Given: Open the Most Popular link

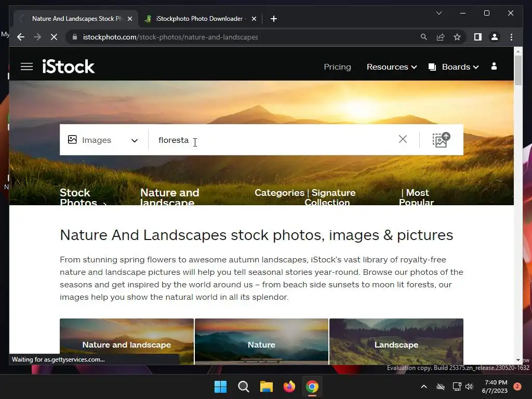Looking at the screenshot, I should (x=417, y=197).
